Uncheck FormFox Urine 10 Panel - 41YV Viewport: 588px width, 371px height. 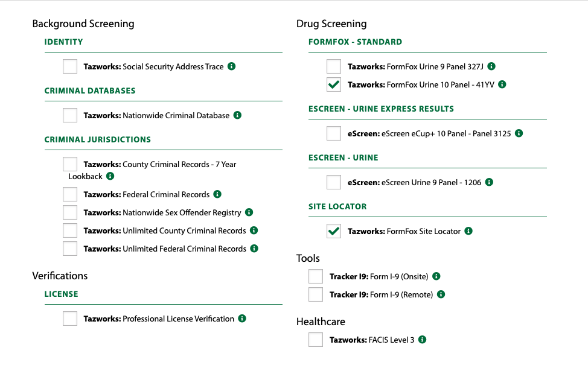(334, 84)
